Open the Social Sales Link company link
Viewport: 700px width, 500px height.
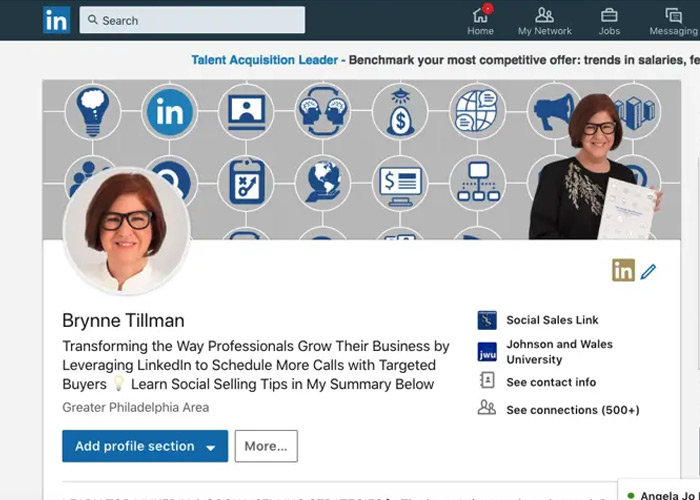(x=552, y=320)
